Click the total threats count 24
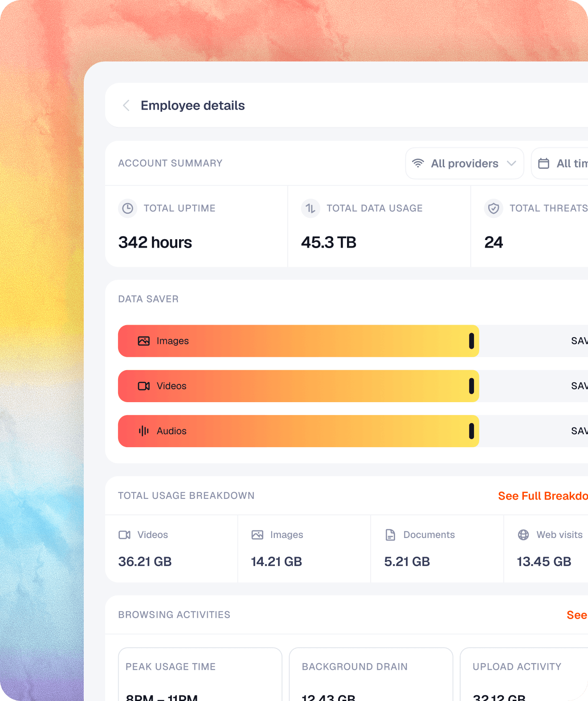This screenshot has width=588, height=701. point(494,242)
